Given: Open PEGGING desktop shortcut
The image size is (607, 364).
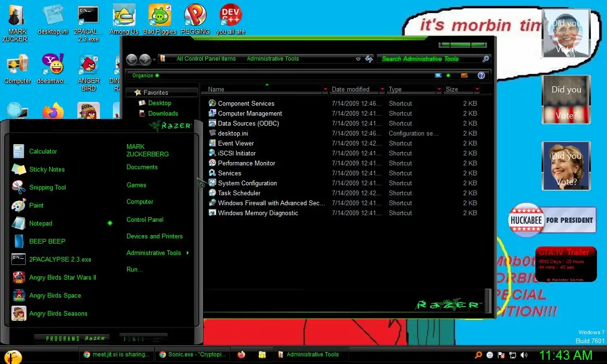Looking at the screenshot, I should 195,20.
